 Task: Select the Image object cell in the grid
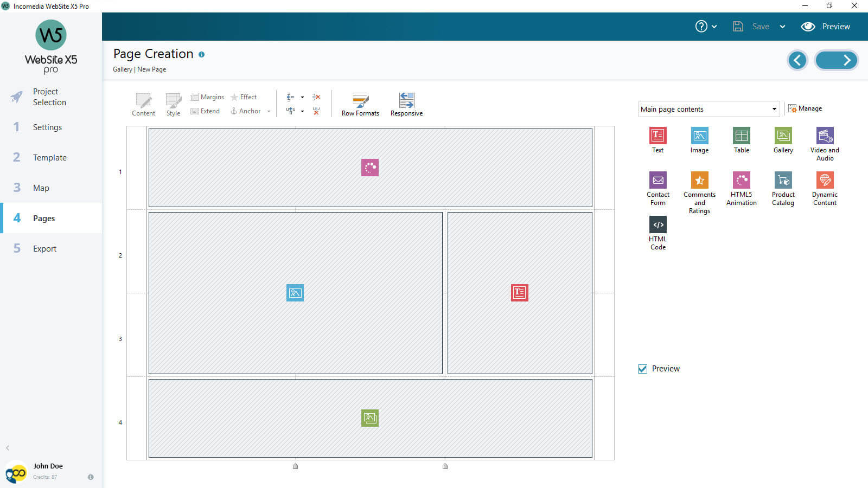pos(295,293)
